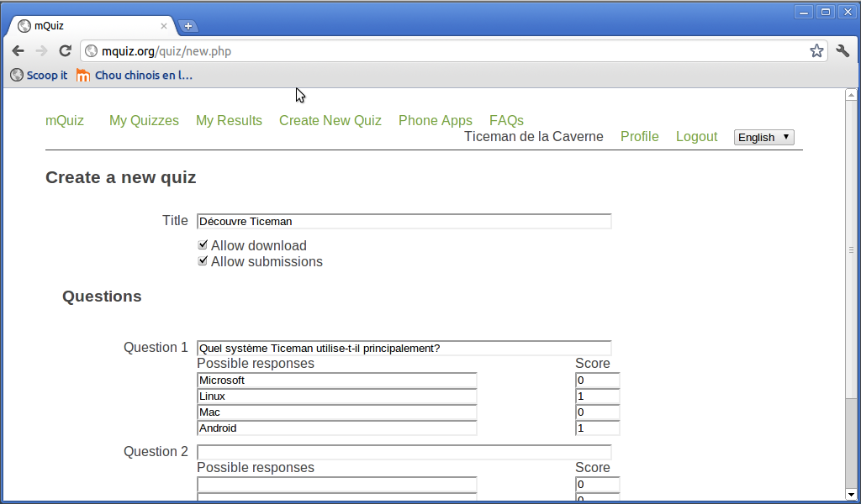This screenshot has width=861, height=504.
Task: Edit the Mac response field
Action: (337, 412)
